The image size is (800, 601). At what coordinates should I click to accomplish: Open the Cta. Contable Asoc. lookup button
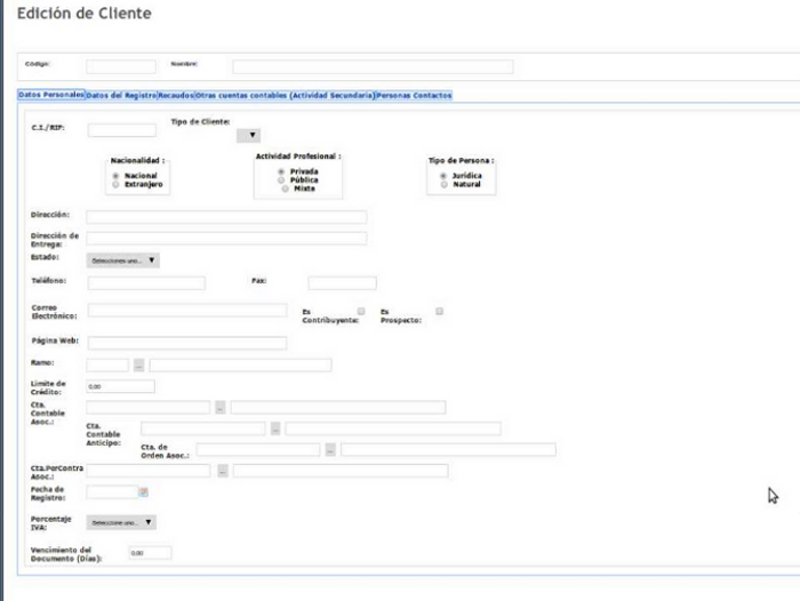pos(220,407)
